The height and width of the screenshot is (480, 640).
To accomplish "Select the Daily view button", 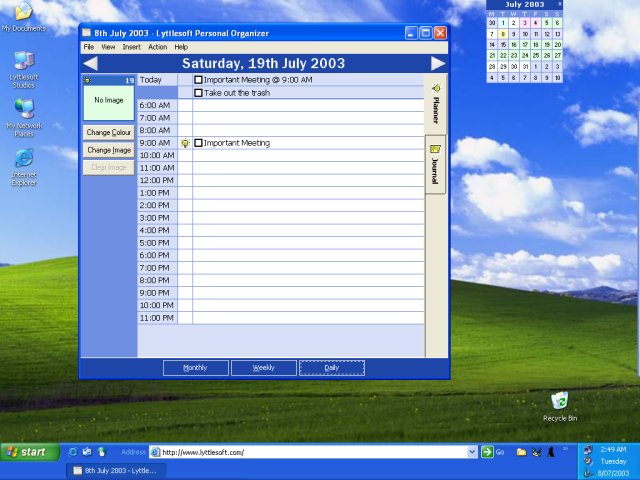I will (332, 368).
